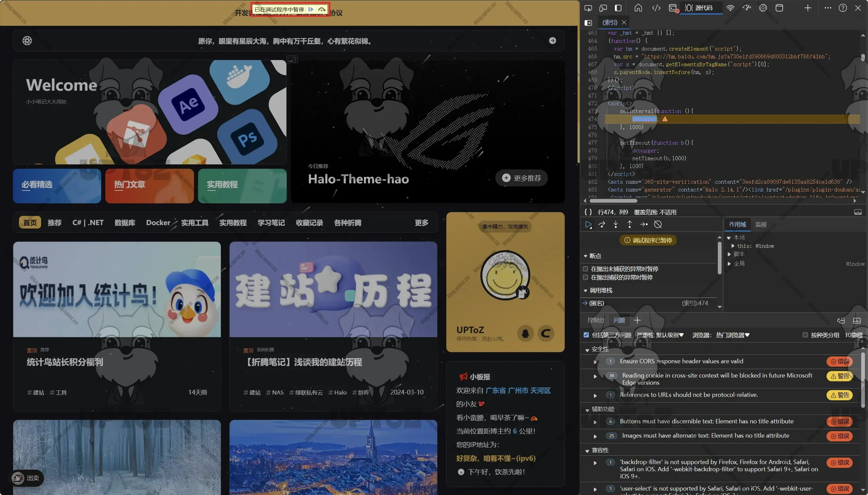Open the Docker category in site nav
The height and width of the screenshot is (495, 868).
158,223
